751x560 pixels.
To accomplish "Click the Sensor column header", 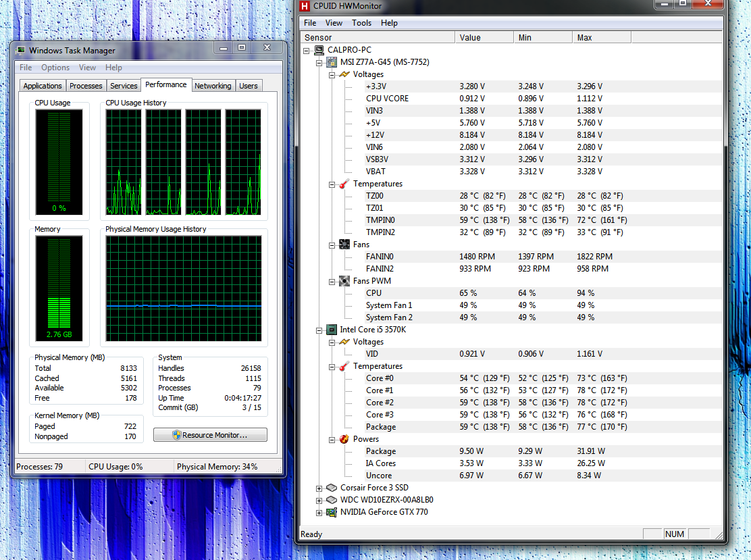I will (x=378, y=37).
